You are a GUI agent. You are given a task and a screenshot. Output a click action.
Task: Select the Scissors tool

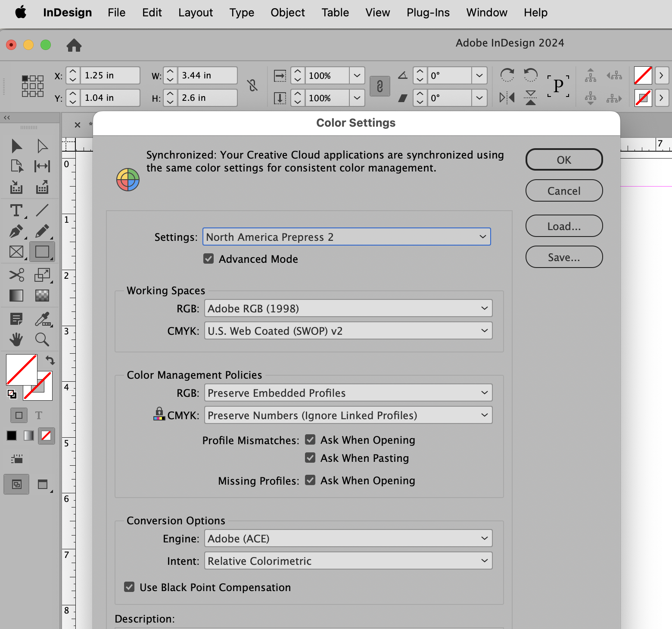click(16, 274)
